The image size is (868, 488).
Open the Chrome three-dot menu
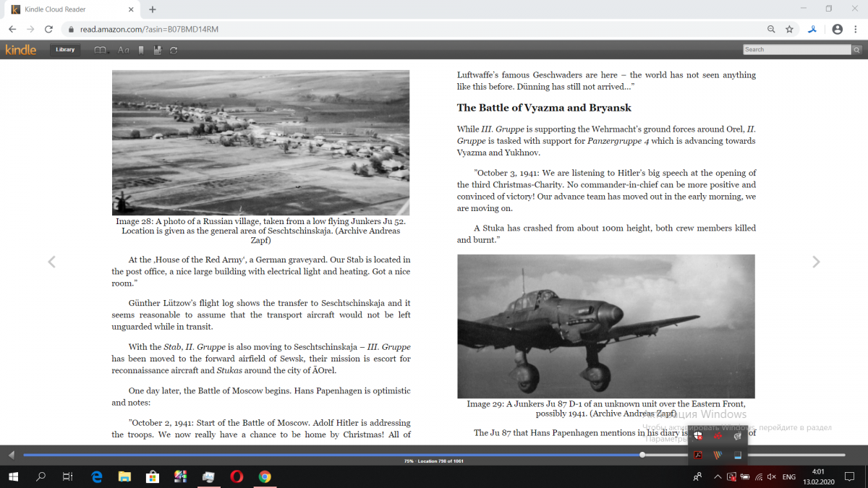[x=856, y=29]
